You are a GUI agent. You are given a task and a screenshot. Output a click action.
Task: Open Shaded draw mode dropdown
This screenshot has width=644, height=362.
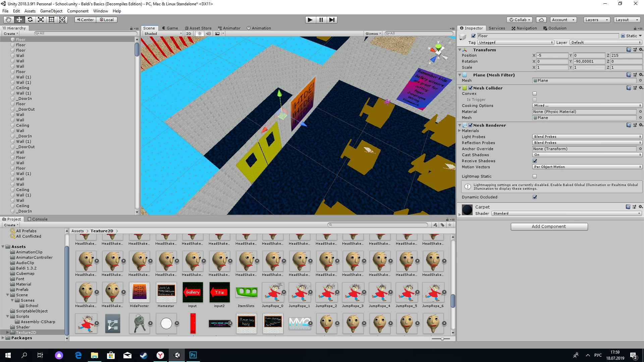[163, 34]
